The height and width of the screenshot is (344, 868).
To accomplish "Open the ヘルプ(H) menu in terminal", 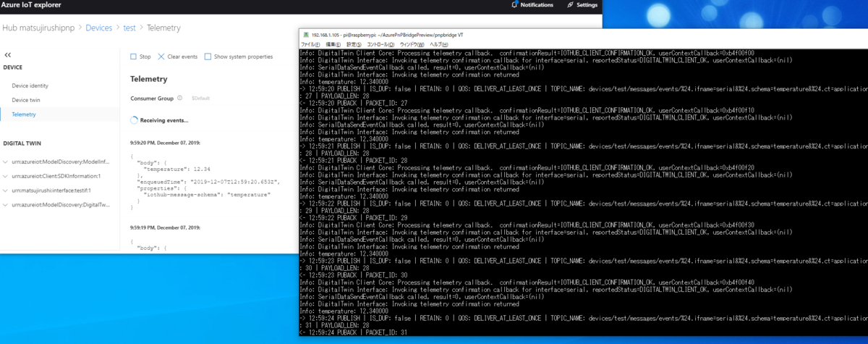I will 439,44.
